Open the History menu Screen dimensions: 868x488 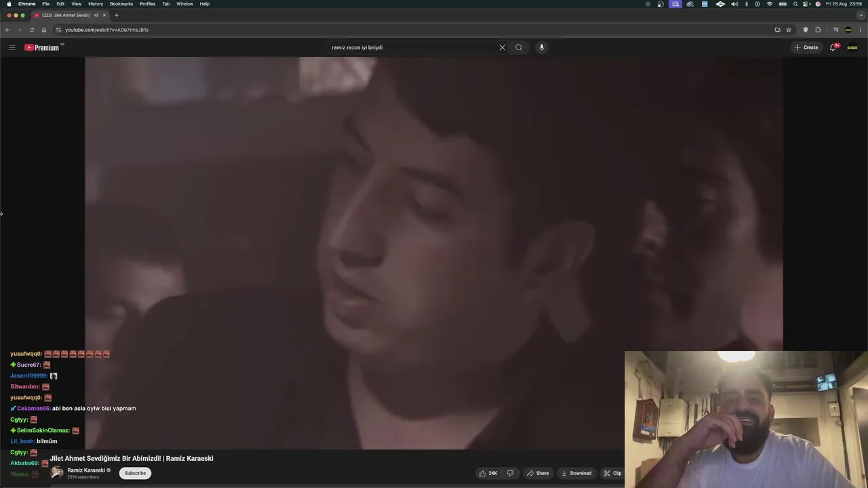(96, 4)
